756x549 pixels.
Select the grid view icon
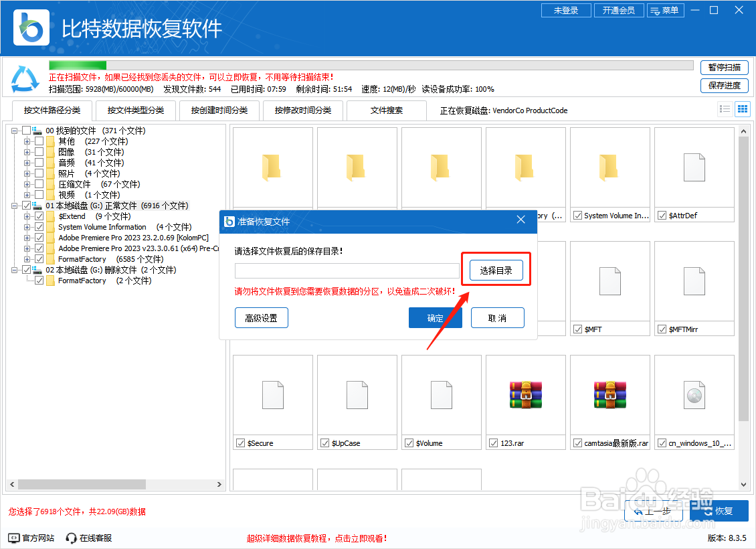point(742,108)
